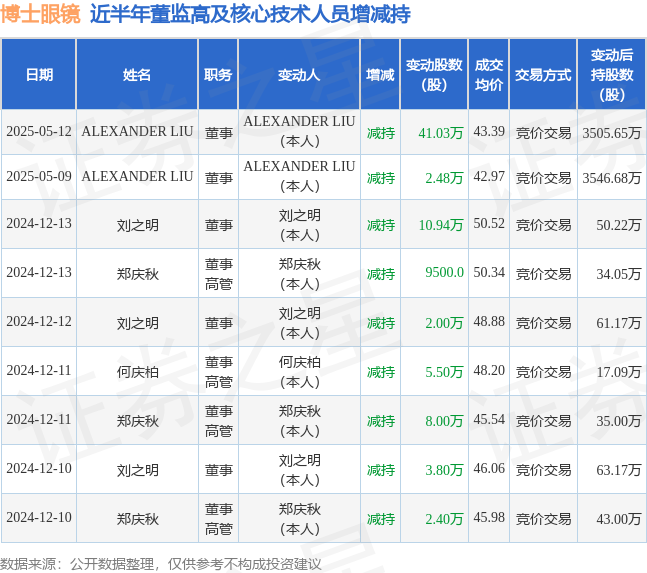Click the average price 45.98
647x573 pixels.
(x=489, y=518)
